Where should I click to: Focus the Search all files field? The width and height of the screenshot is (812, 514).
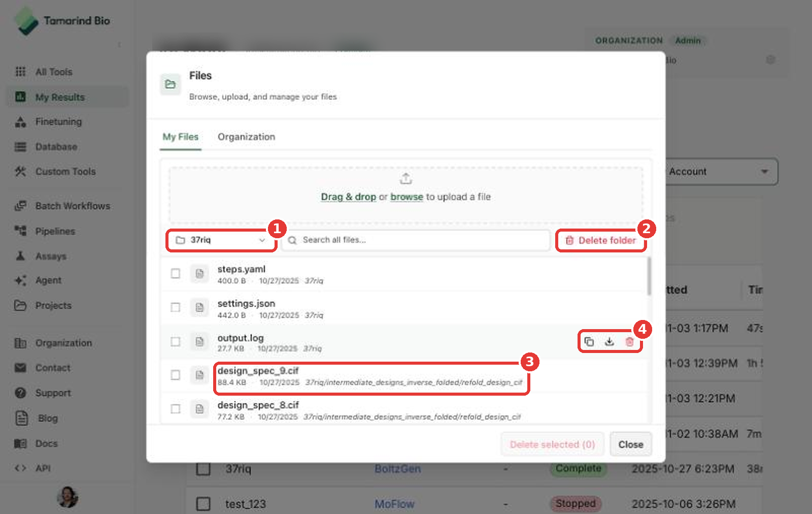416,240
